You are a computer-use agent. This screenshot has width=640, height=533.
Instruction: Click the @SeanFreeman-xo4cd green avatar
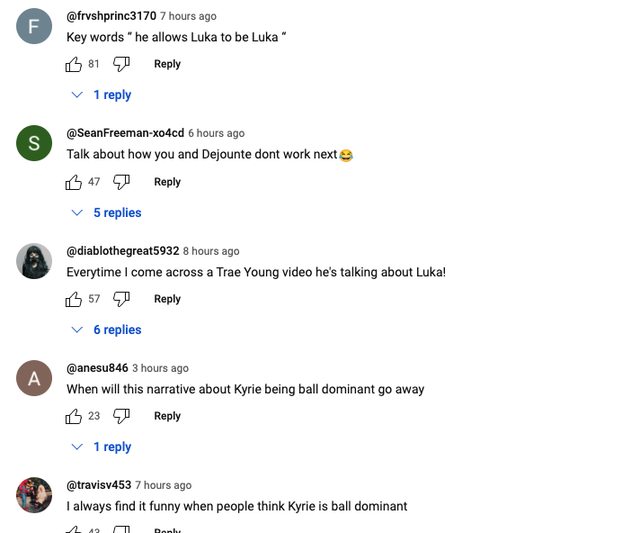coord(34,144)
